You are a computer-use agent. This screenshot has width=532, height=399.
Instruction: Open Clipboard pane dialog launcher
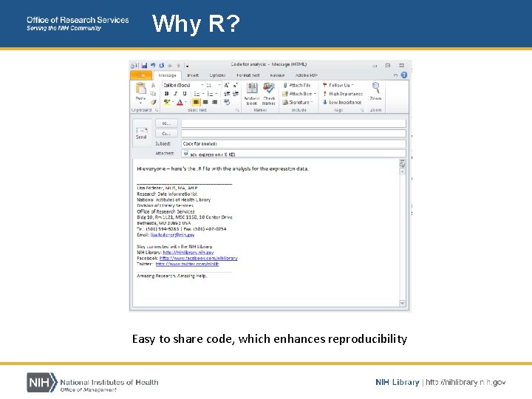point(157,110)
